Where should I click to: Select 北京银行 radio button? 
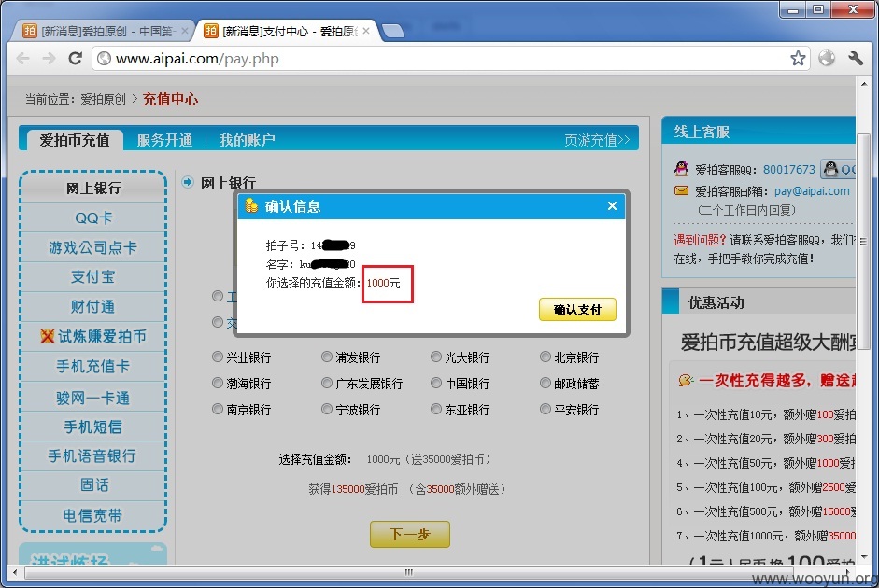(546, 357)
